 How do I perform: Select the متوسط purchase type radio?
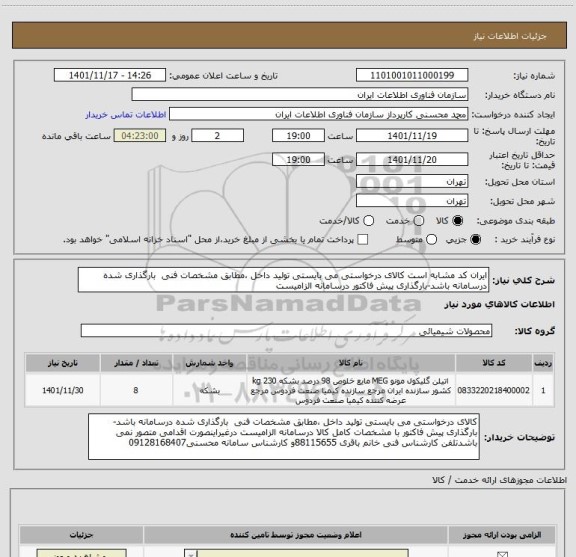[x=432, y=240]
